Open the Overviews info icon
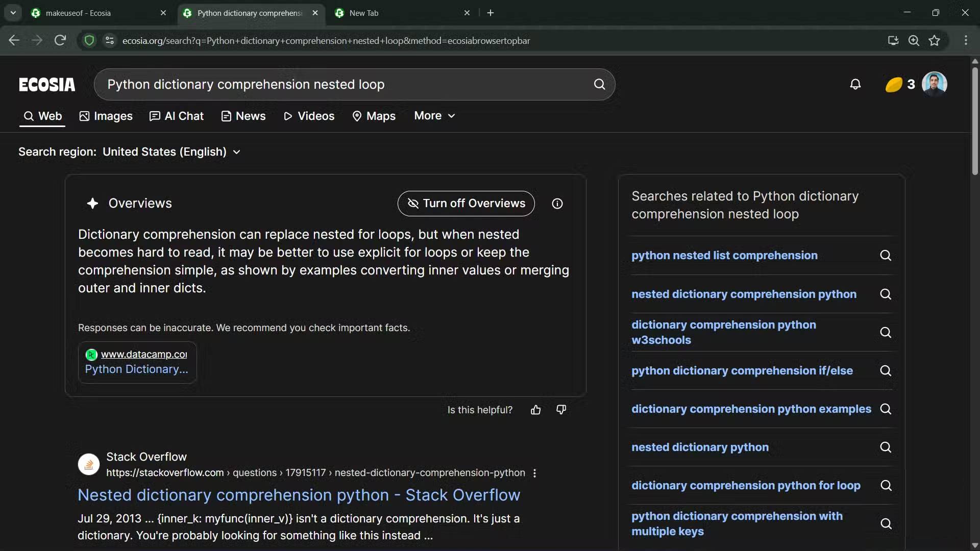The image size is (980, 551). (x=557, y=204)
